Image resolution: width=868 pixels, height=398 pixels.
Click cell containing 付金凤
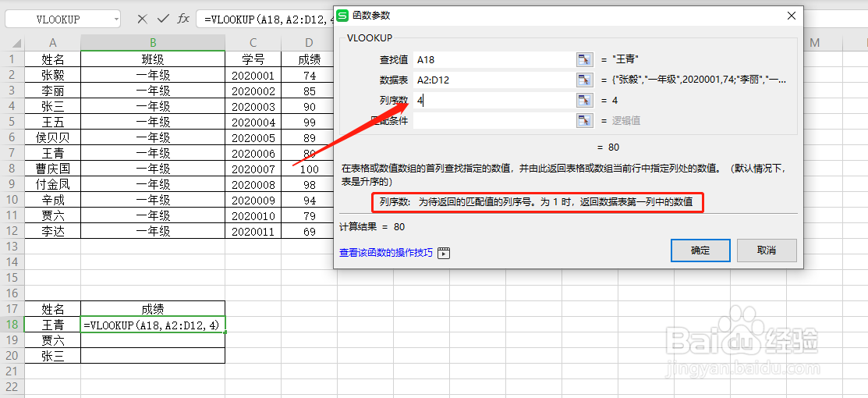52,184
